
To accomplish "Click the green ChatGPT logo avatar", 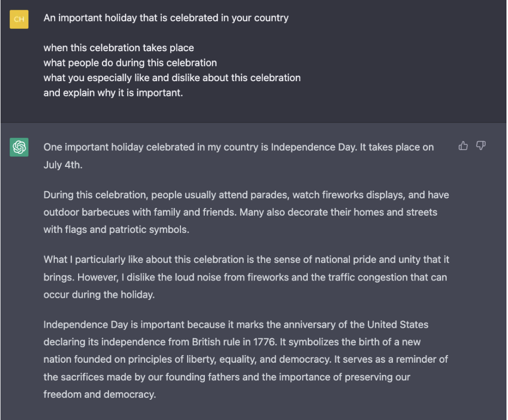I will point(19,147).
